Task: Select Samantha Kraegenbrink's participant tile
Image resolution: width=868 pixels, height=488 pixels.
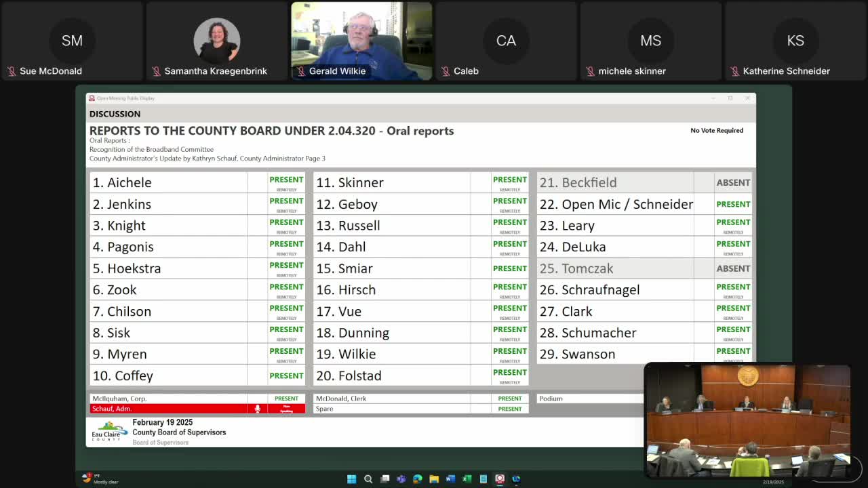Action: coord(216,41)
